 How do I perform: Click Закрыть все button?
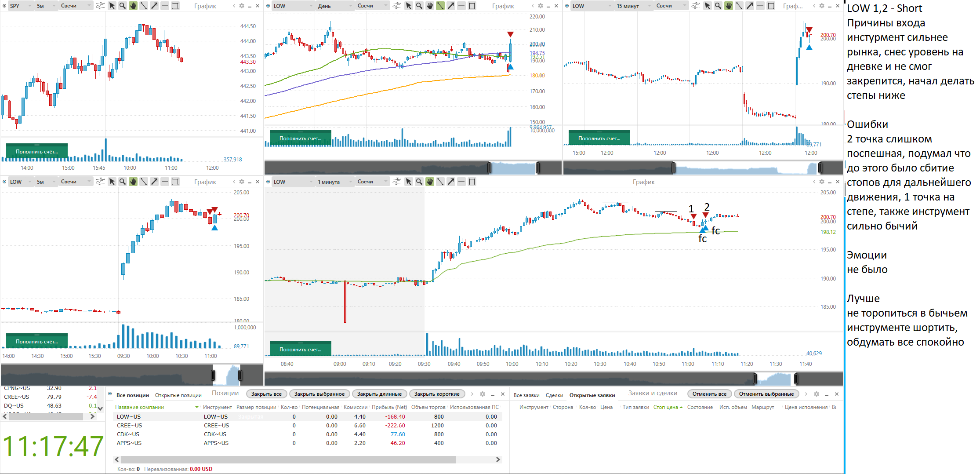tap(266, 394)
